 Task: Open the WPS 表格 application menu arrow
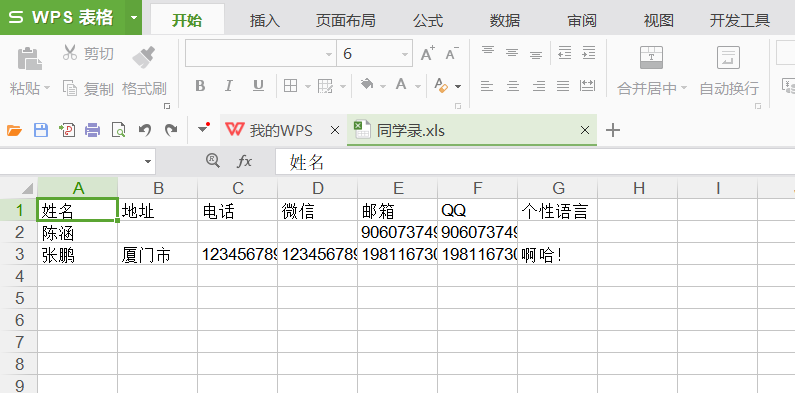click(134, 18)
